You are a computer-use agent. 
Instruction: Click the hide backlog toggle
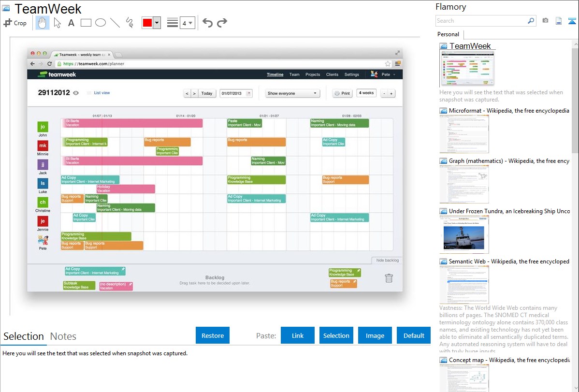[387, 260]
